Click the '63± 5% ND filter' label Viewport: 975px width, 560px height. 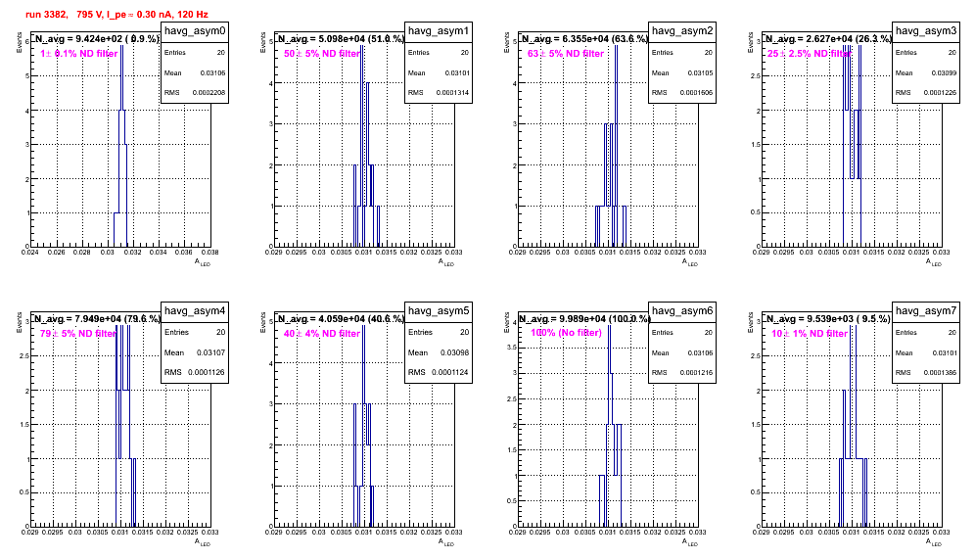pyautogui.click(x=566, y=54)
